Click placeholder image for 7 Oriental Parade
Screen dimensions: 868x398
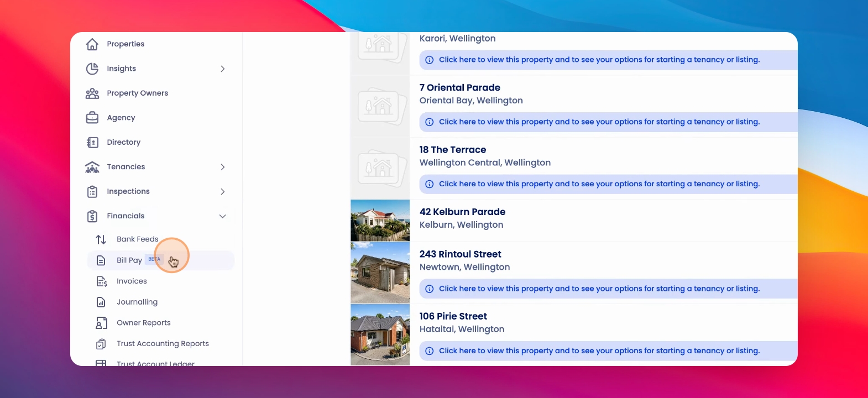coord(380,106)
